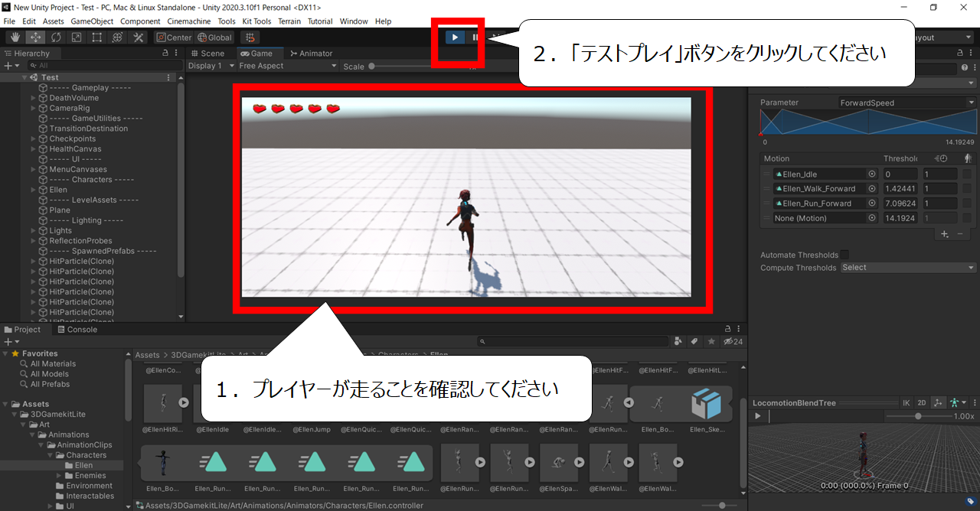
Task: Search by label in Project panel
Action: 694,341
